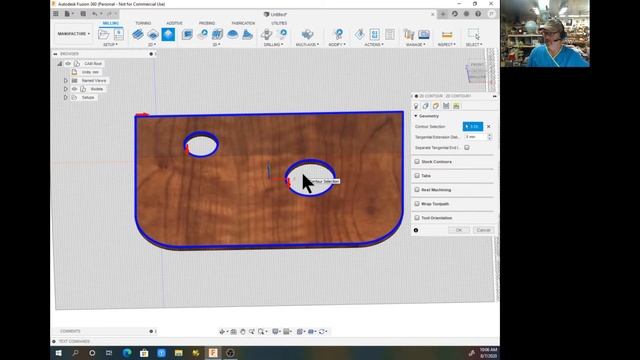The height and width of the screenshot is (360, 640).
Task: Click the 3D Adaptive Clearing icon
Action: coord(187,35)
